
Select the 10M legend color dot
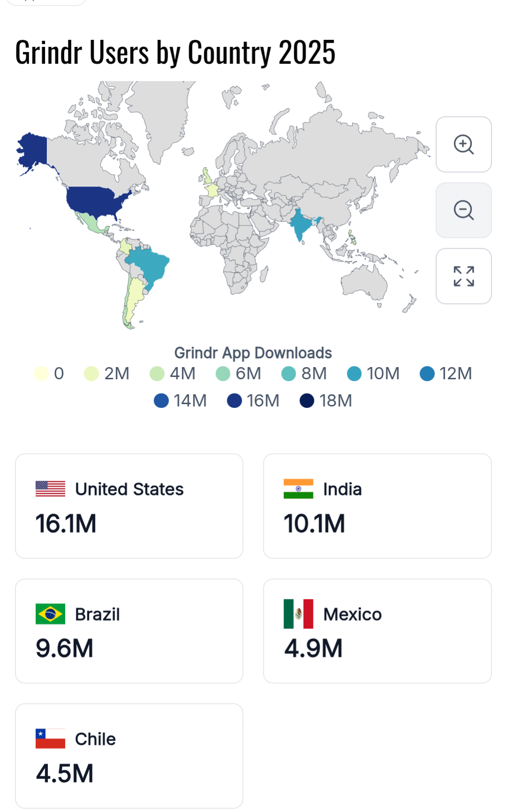pos(354,374)
